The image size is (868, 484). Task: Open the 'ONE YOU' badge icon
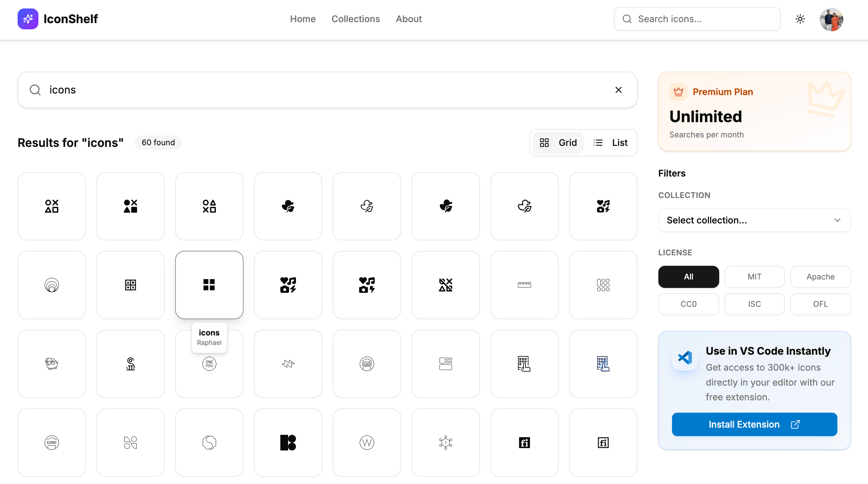[x=209, y=364]
